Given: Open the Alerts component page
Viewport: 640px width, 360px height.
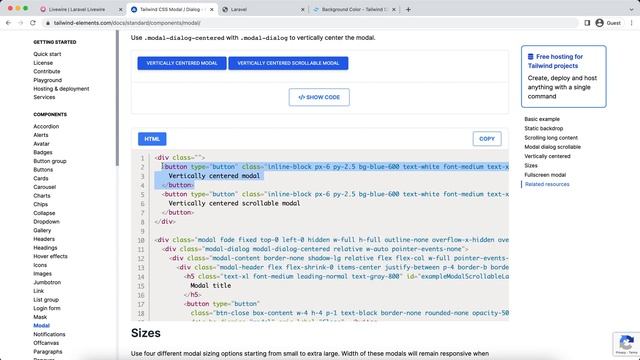Looking at the screenshot, I should [41, 135].
